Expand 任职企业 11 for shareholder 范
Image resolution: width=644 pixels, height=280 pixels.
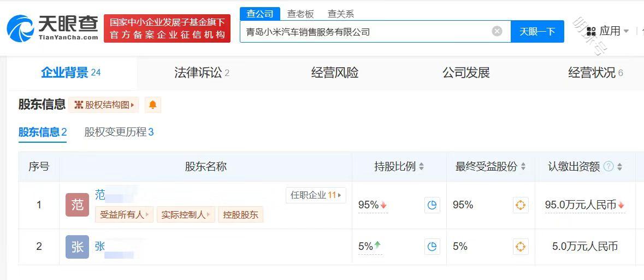tap(316, 195)
